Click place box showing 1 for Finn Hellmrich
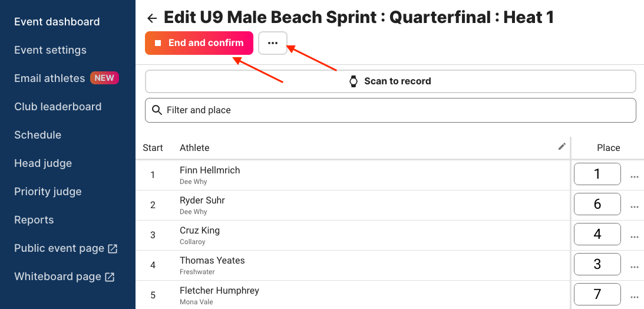Screen dimensions: 644x309 [x=597, y=174]
